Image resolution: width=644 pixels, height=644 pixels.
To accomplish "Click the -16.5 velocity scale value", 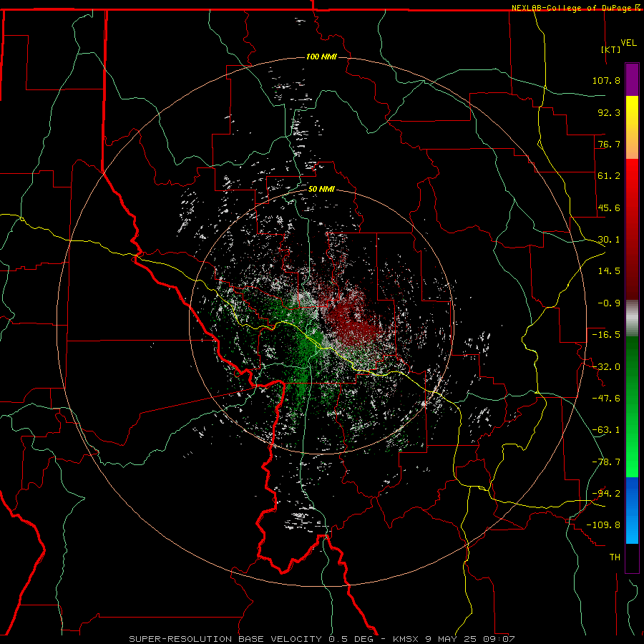I will pyautogui.click(x=606, y=334).
